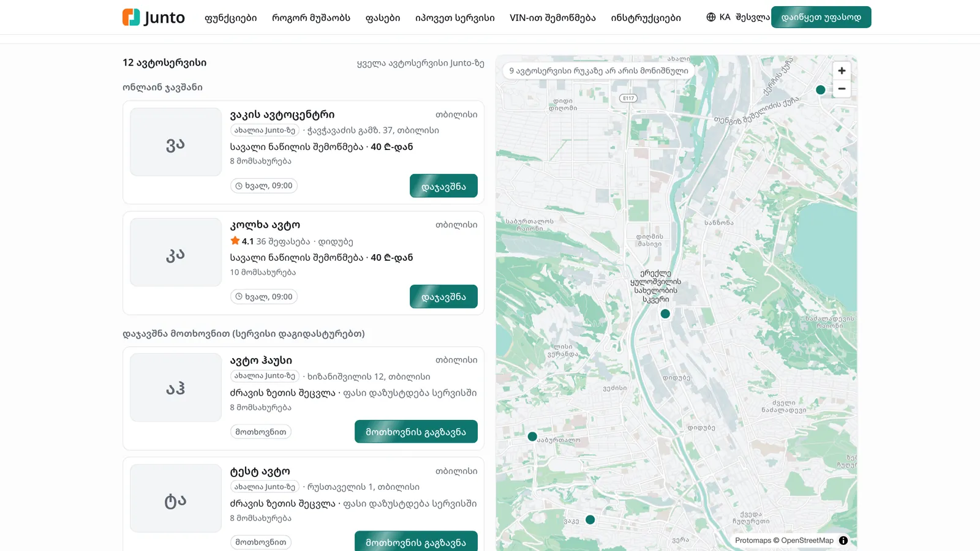Image resolution: width=980 pixels, height=551 pixels.
Task: Click the 12 ავტოსერვისი heading
Action: tap(165, 62)
